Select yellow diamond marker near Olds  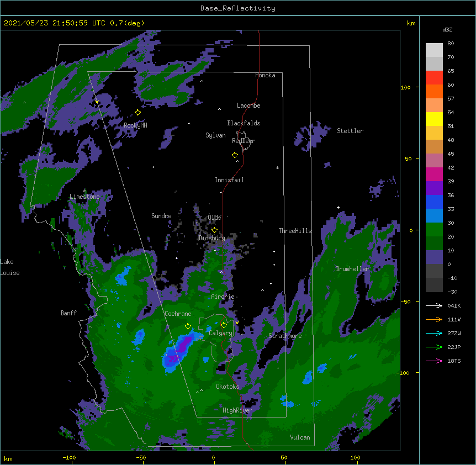pyautogui.click(x=214, y=230)
